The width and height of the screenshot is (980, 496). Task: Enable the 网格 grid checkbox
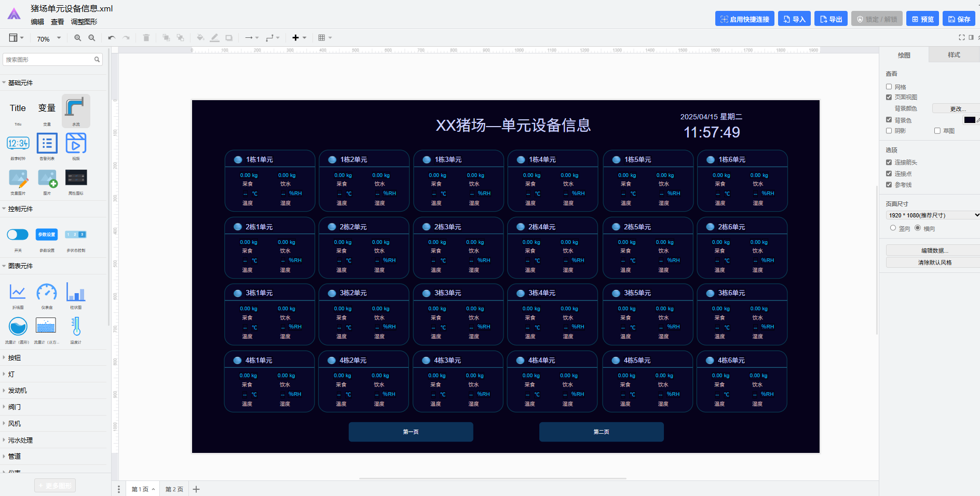pyautogui.click(x=889, y=87)
